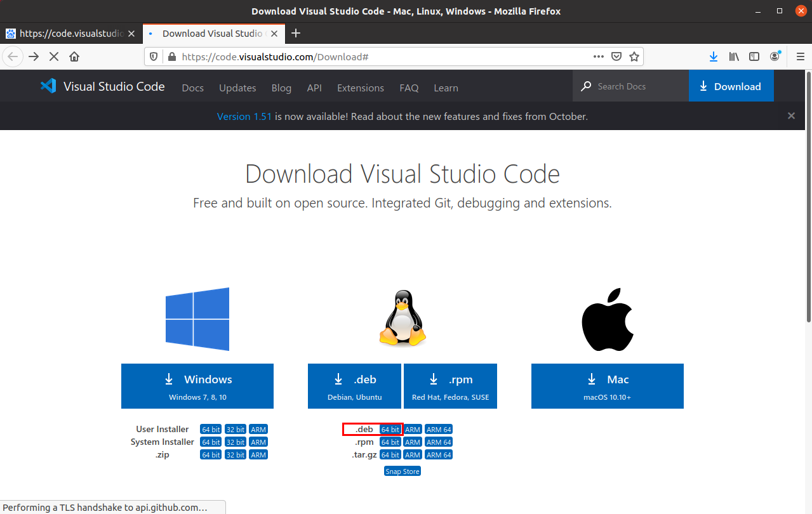Open Firefox account avatar icon
The image size is (812, 514).
pos(775,56)
